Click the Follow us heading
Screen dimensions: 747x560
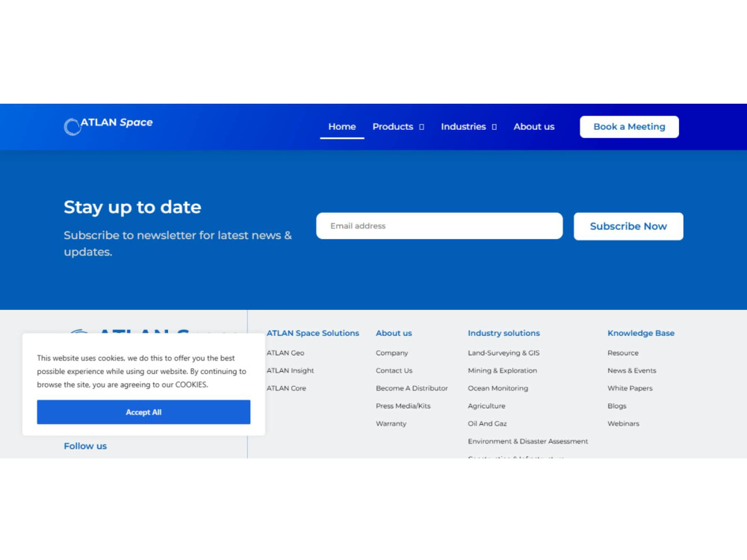85,447
